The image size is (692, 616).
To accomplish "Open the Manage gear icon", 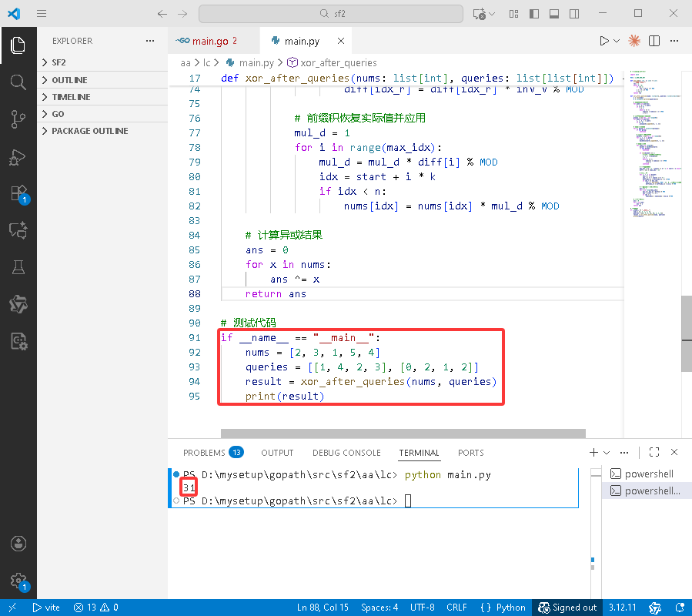I will coord(18,581).
